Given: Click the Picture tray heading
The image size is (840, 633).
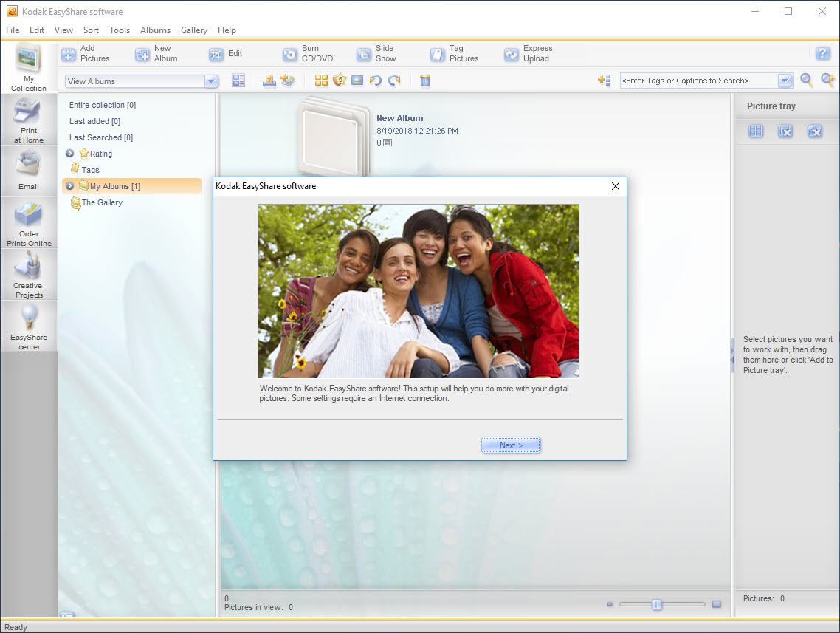Looking at the screenshot, I should click(x=771, y=106).
